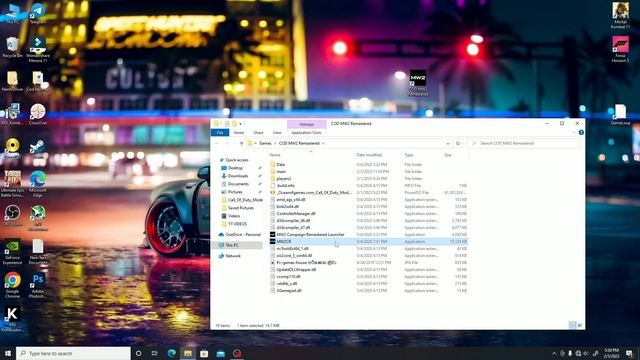640x360 pixels.
Task: Open the Windows Start menu
Action: pos(8,353)
